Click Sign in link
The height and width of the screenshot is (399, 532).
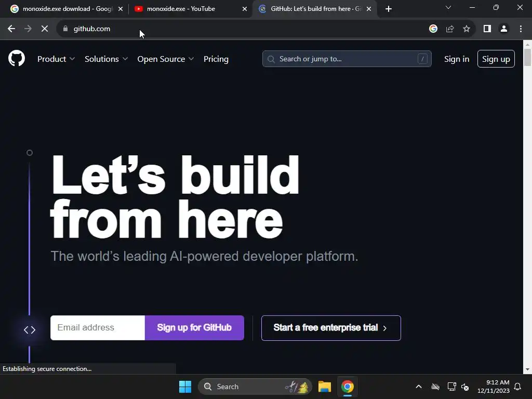(x=457, y=59)
